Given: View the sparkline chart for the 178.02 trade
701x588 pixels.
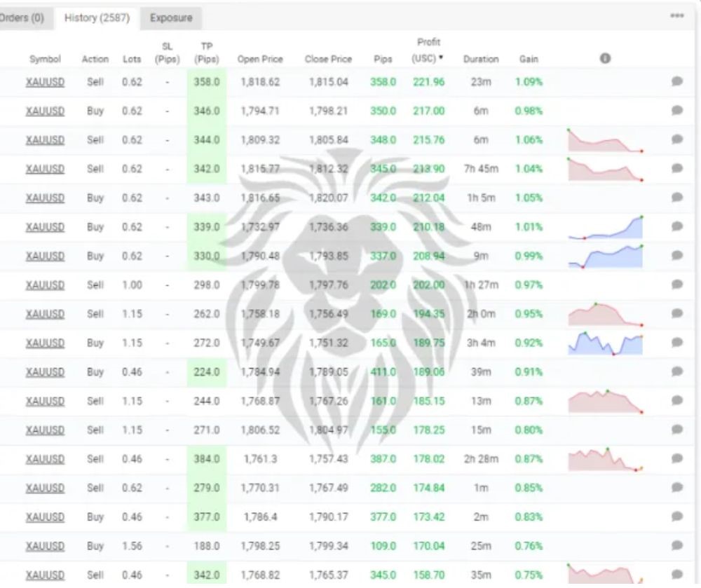Looking at the screenshot, I should (x=606, y=459).
